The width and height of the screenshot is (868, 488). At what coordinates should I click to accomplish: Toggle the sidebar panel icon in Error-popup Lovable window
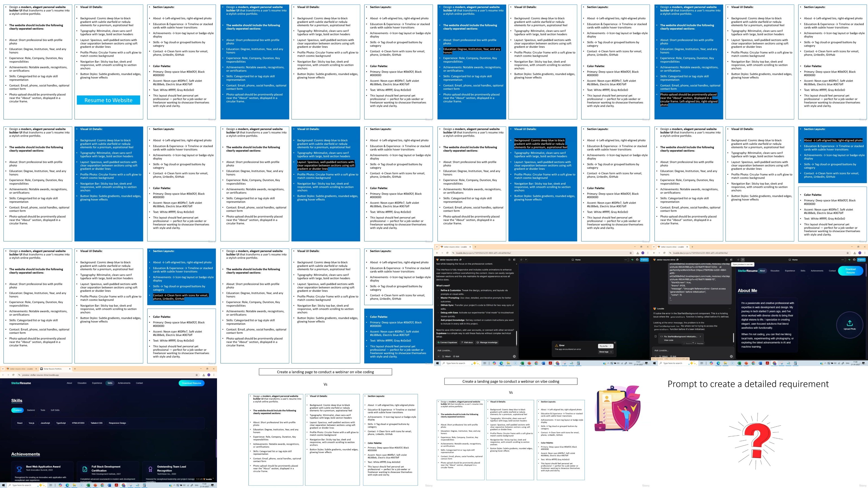[515, 260]
